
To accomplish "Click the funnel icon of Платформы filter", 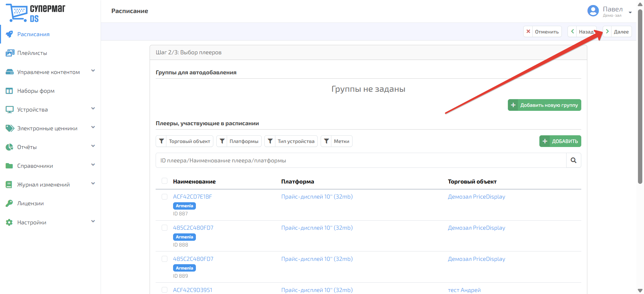I will tap(222, 141).
